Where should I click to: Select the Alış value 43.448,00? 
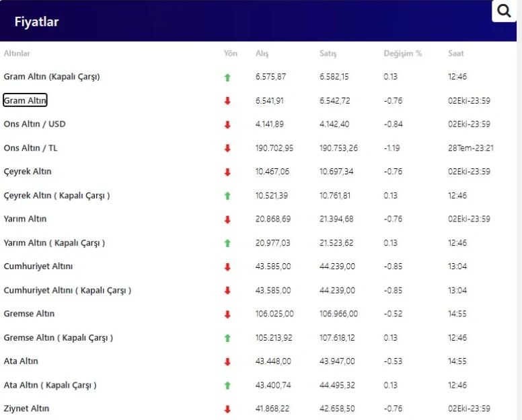point(273,361)
